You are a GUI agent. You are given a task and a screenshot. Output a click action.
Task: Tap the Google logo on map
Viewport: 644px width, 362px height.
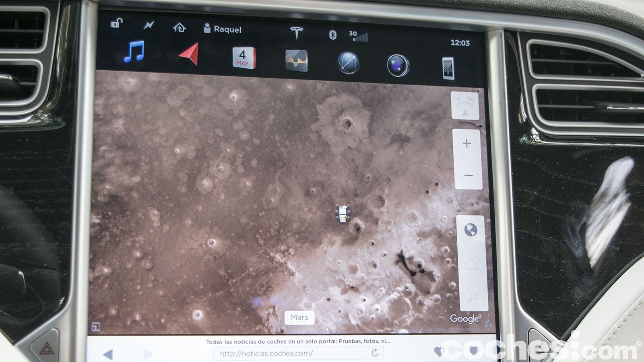464,319
